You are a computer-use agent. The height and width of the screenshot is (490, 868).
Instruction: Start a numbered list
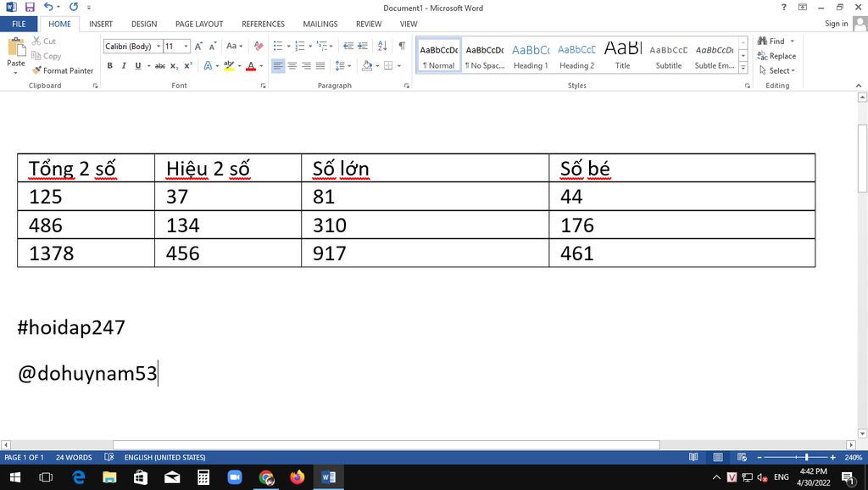click(300, 46)
